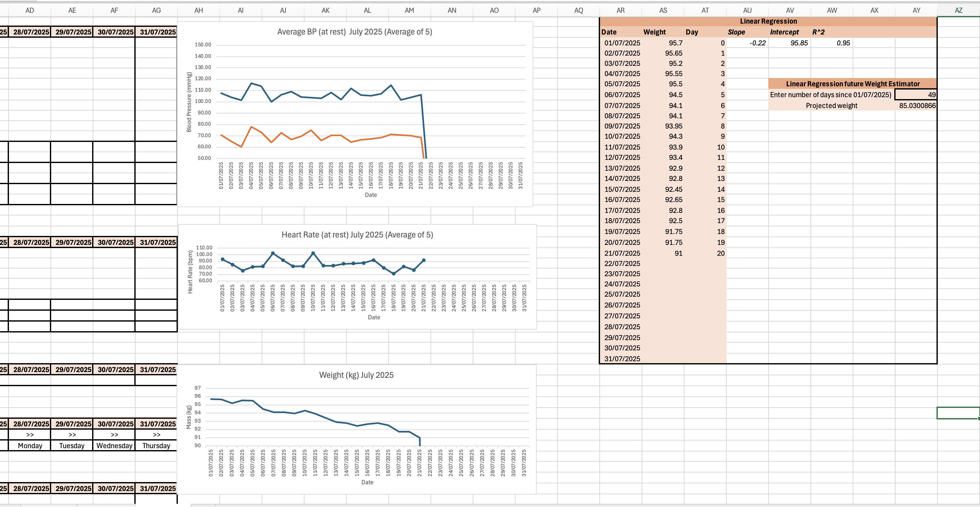The width and height of the screenshot is (980, 507).
Task: Select column header AZ
Action: pyautogui.click(x=958, y=10)
